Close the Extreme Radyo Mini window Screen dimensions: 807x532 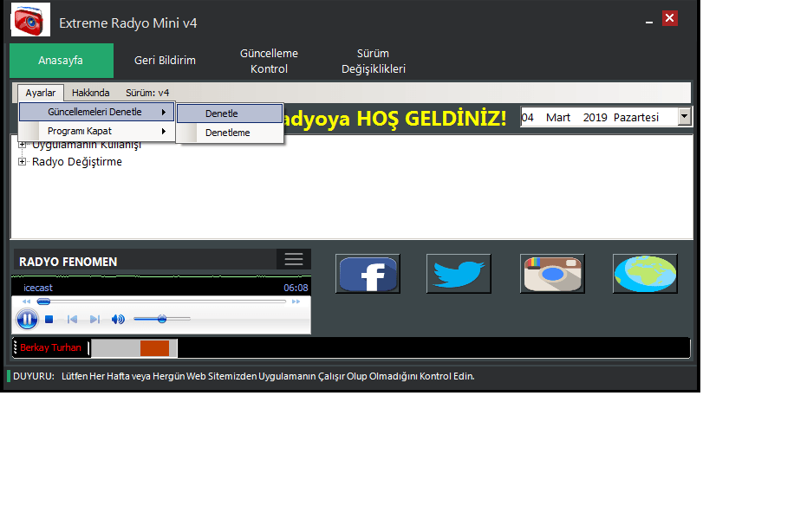pos(669,18)
